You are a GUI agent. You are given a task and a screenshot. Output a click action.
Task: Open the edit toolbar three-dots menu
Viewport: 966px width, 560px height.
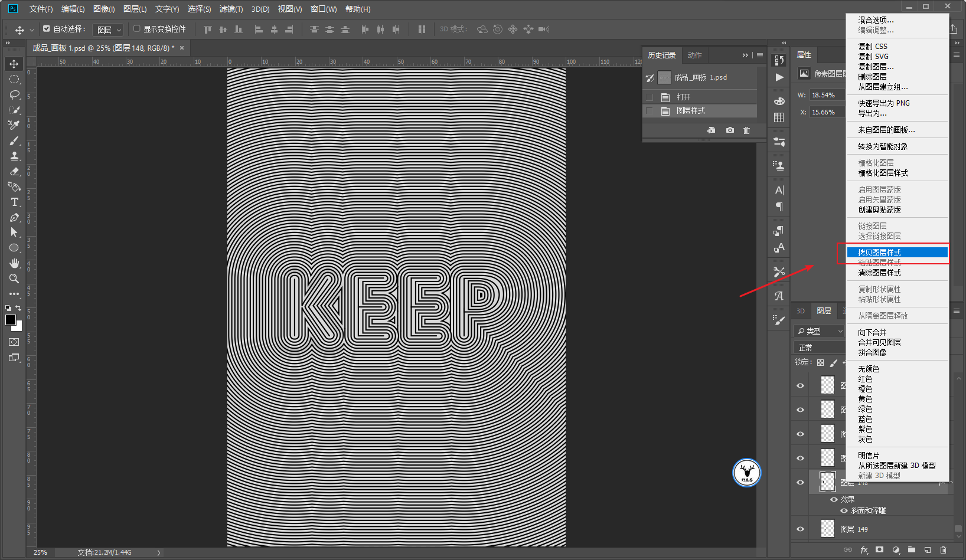(14, 294)
